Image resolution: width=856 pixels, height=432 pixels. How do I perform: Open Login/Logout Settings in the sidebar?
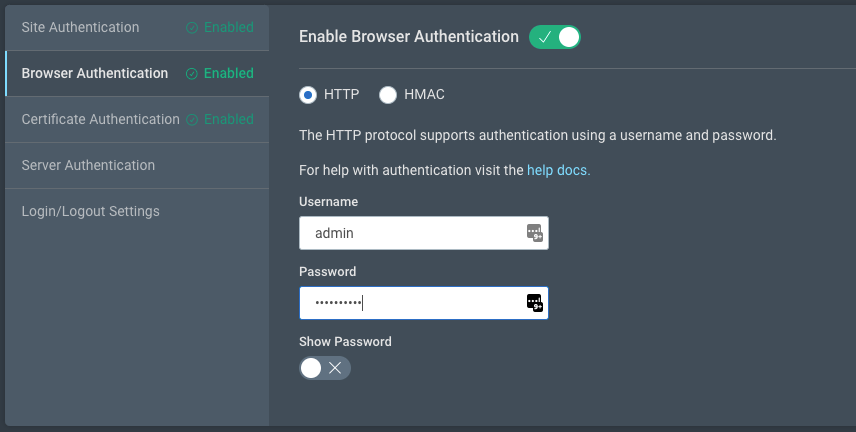(90, 211)
